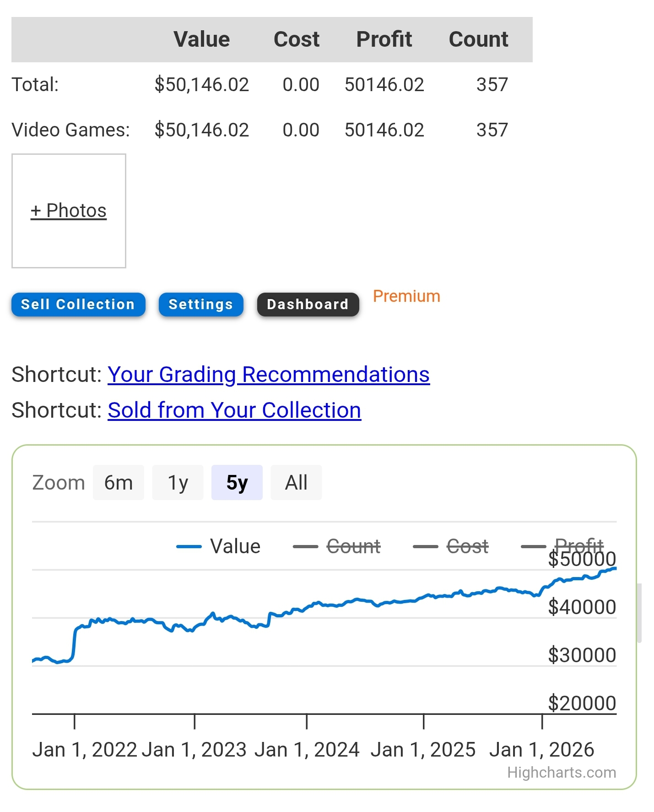Image resolution: width=654 pixels, height=812 pixels.
Task: Click the page scrollbar thumb at right edge
Action: (x=639, y=613)
